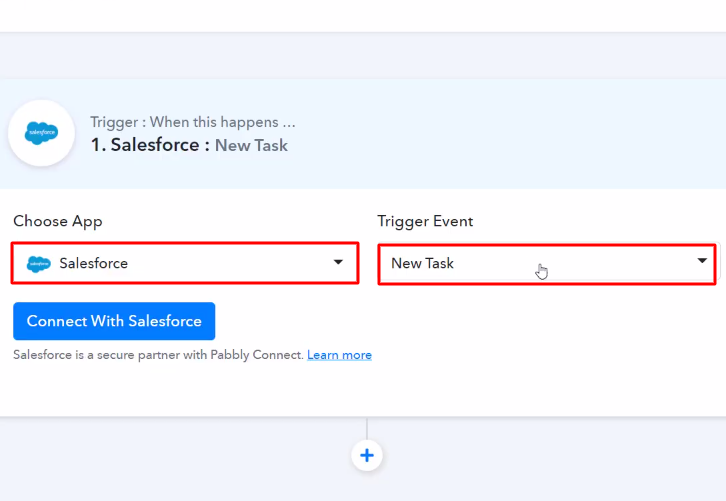
Task: Click the arrow of the Trigger Event dropdown
Action: 702,261
